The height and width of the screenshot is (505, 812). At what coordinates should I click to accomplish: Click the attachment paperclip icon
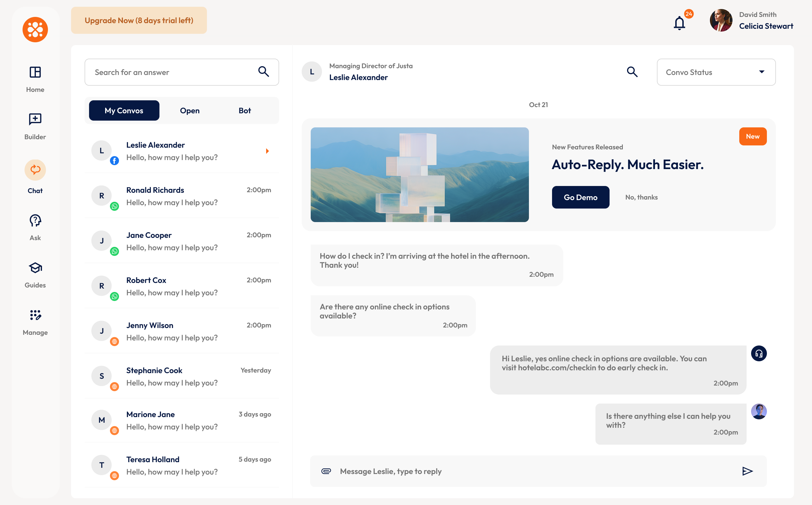pyautogui.click(x=326, y=471)
